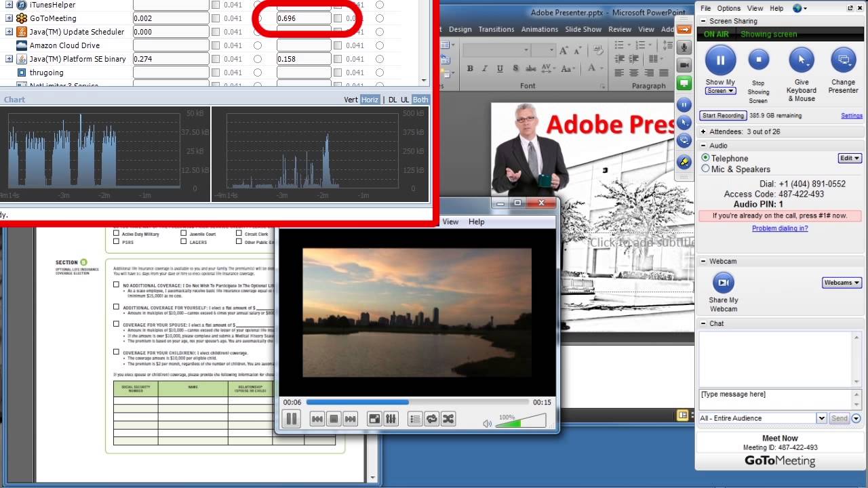Click previous track button in media player
This screenshot has height=488, width=868.
pyautogui.click(x=317, y=419)
